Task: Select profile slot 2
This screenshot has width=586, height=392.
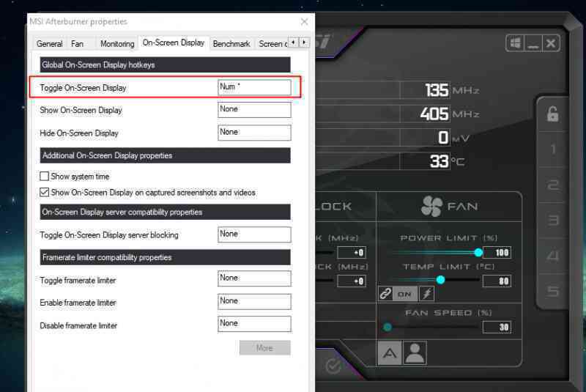Action: coord(553,185)
